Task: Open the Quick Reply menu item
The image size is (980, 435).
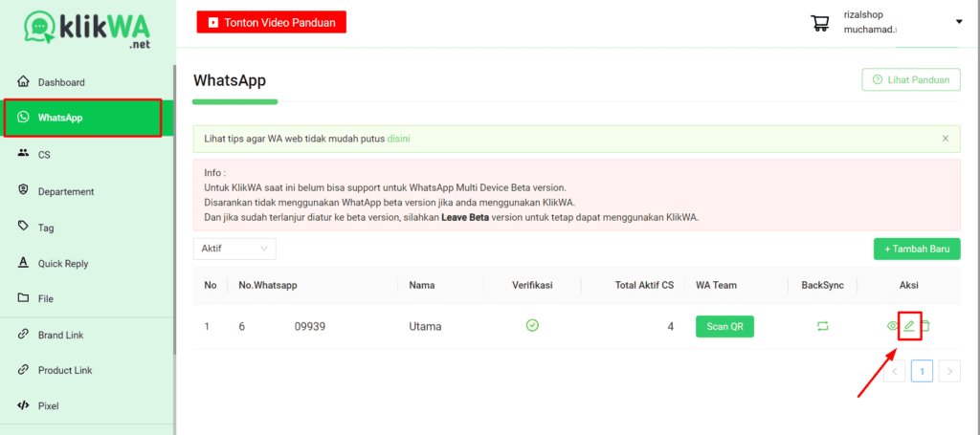Action: (63, 263)
